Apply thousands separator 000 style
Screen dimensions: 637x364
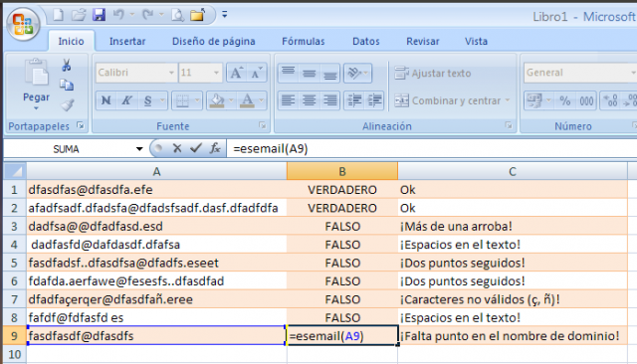[x=586, y=100]
